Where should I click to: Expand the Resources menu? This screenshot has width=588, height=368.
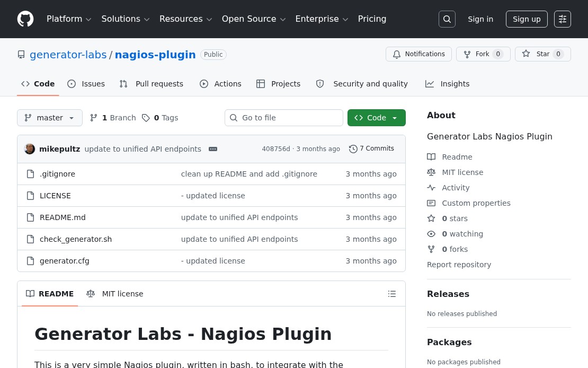(x=185, y=19)
